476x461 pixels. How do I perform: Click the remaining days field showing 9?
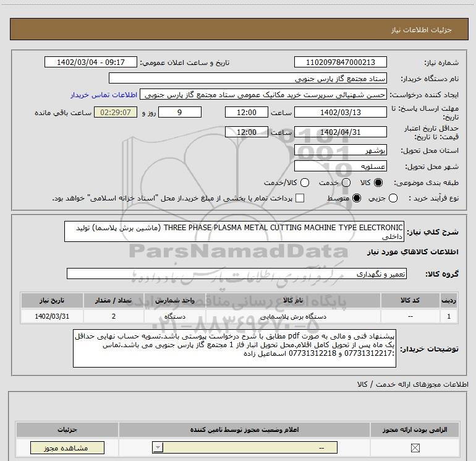tap(180, 112)
